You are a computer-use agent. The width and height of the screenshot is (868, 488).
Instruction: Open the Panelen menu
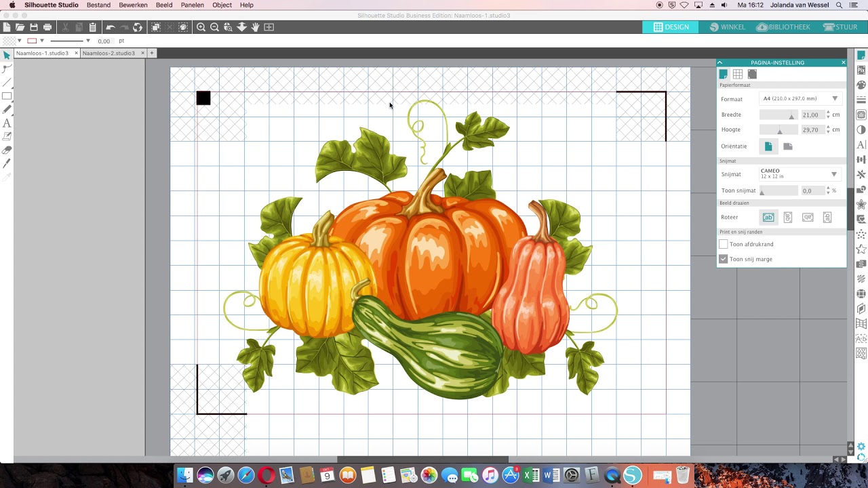tap(193, 5)
